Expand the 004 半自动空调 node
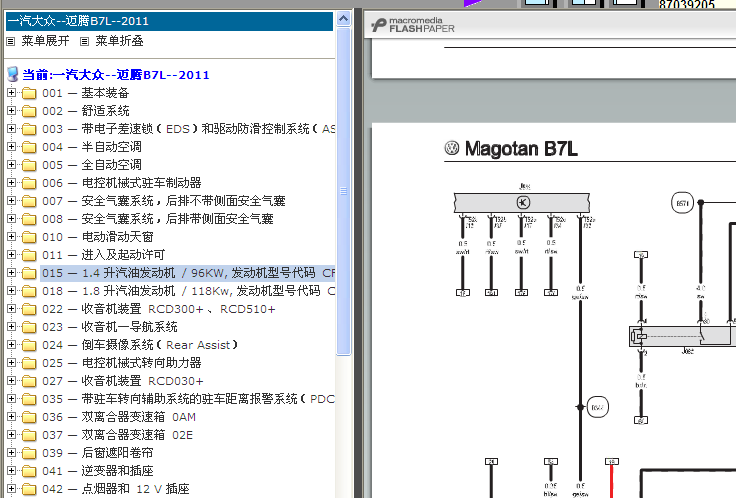The height and width of the screenshot is (498, 736). [x=11, y=146]
